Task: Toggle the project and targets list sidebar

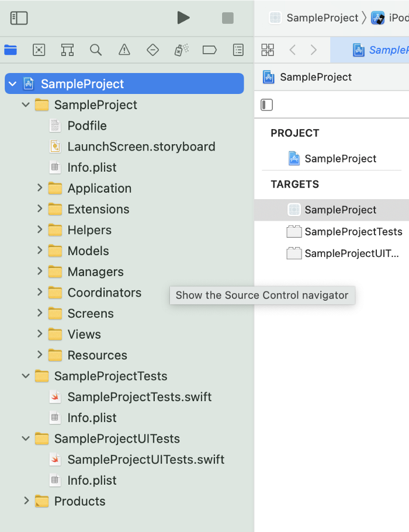Action: click(266, 105)
